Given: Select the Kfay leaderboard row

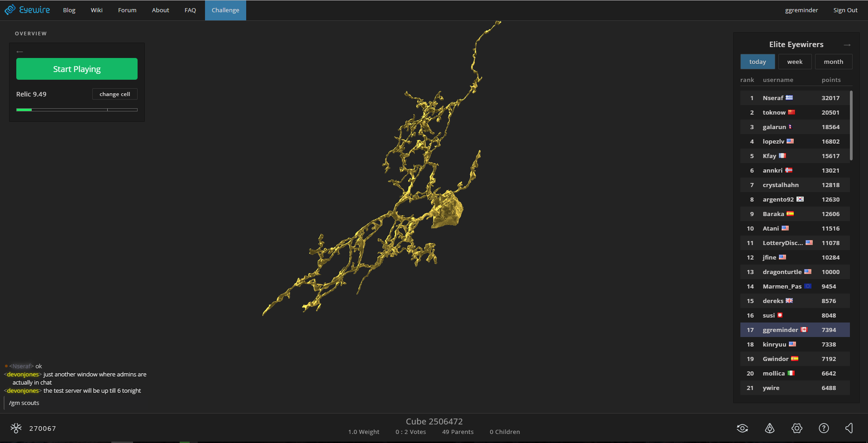Looking at the screenshot, I should (795, 156).
